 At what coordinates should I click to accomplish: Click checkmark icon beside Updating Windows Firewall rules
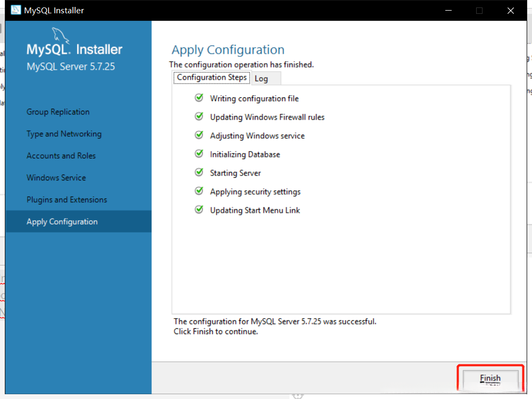pyautogui.click(x=199, y=117)
